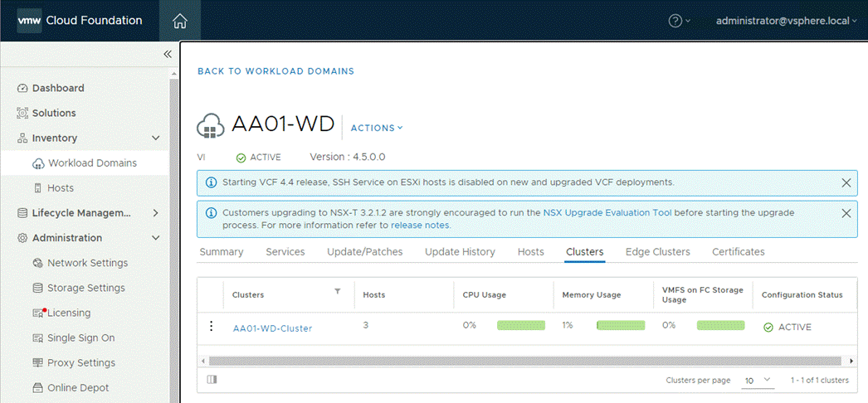The height and width of the screenshot is (403, 868).
Task: Switch to the Certificates tab
Action: tap(739, 251)
